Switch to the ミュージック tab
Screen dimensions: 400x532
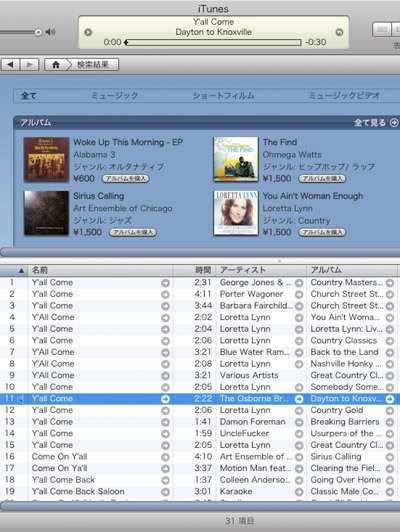click(x=115, y=96)
